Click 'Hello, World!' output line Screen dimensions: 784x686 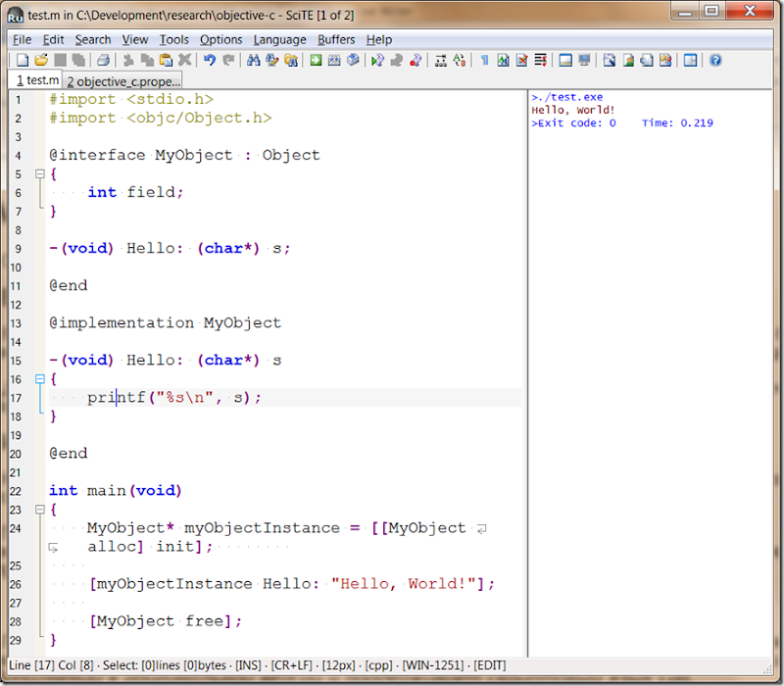573,110
